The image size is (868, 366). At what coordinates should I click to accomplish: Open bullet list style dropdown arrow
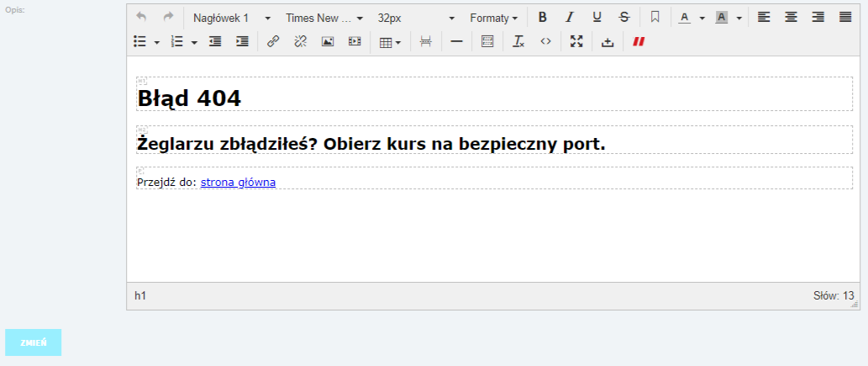tap(156, 42)
